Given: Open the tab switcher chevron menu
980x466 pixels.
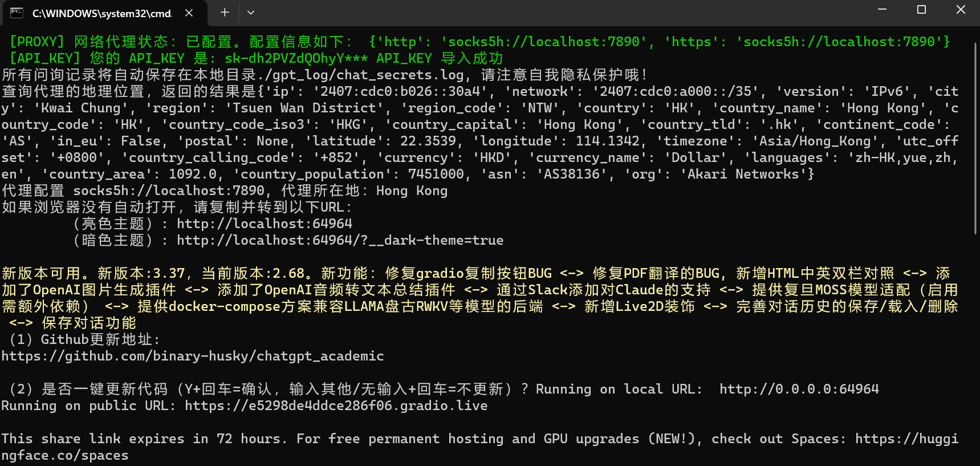Looking at the screenshot, I should click(x=251, y=13).
